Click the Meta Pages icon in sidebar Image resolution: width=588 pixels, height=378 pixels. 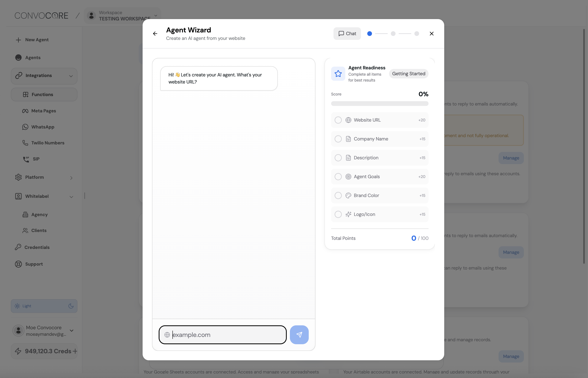click(25, 111)
